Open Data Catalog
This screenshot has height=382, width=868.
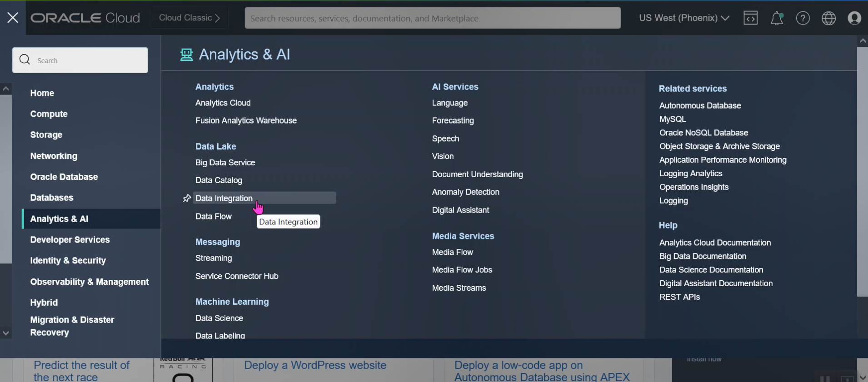click(219, 180)
